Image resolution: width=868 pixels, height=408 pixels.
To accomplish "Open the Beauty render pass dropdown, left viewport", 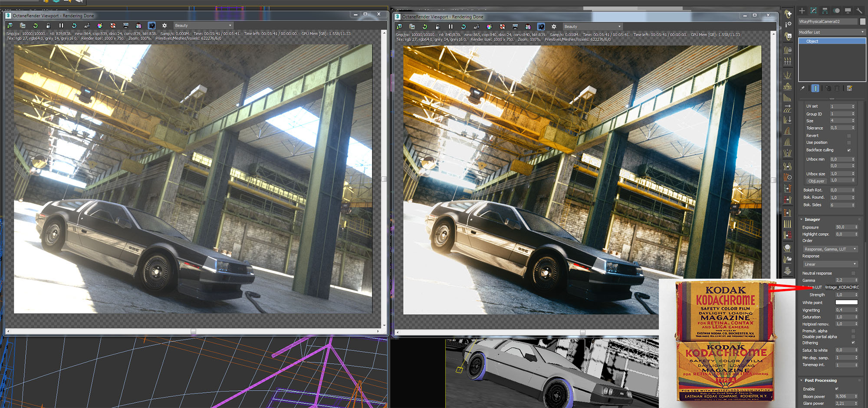I will [203, 26].
